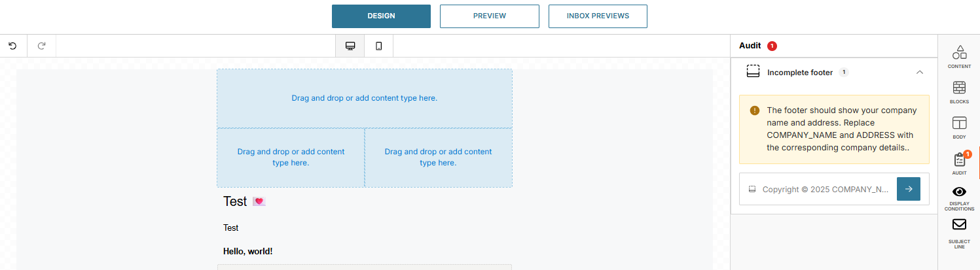This screenshot has height=270, width=980.
Task: Switch to desktop view mode
Action: [350, 46]
